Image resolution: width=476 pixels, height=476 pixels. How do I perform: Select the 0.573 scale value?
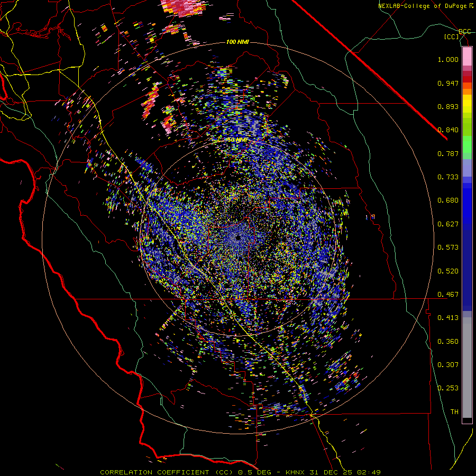[x=448, y=248]
